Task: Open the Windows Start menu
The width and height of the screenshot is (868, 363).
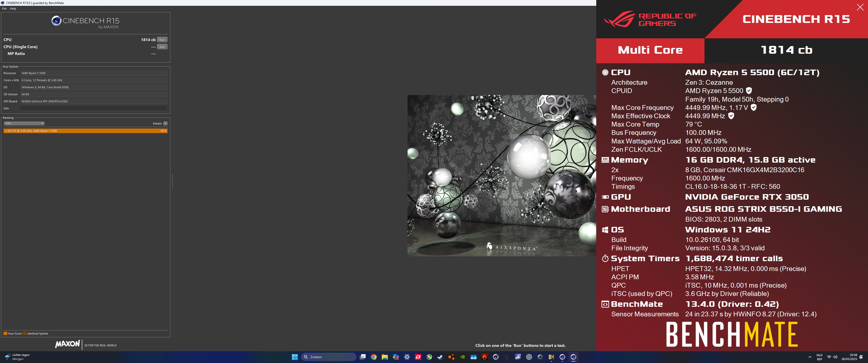Action: (295, 357)
